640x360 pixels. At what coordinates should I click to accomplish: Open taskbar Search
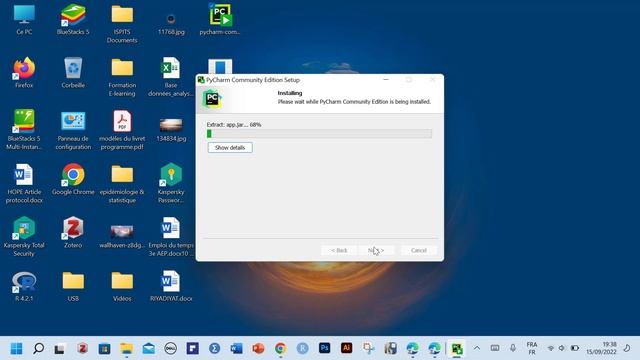[38, 348]
